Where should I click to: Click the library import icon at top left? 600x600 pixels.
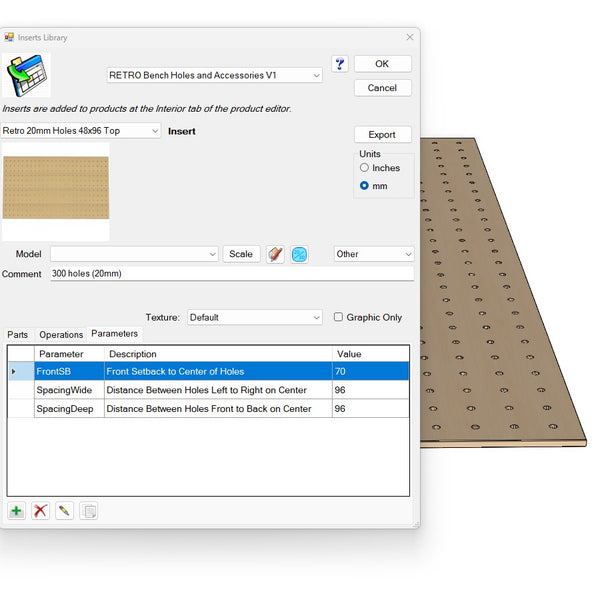26,76
